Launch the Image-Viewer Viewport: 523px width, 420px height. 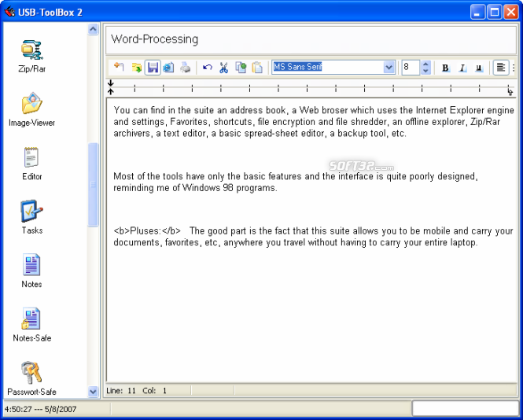tap(31, 109)
